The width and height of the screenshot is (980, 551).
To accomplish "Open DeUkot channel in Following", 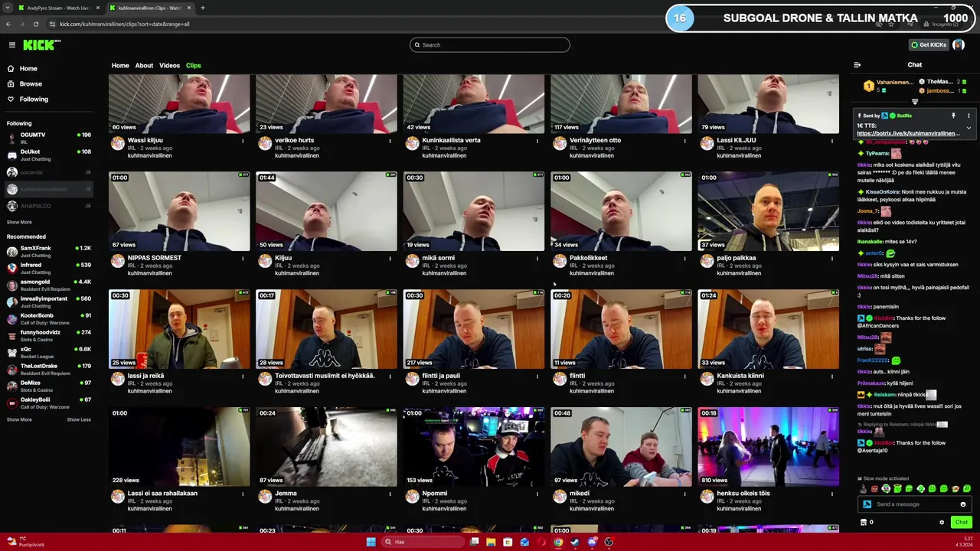I will coord(48,155).
